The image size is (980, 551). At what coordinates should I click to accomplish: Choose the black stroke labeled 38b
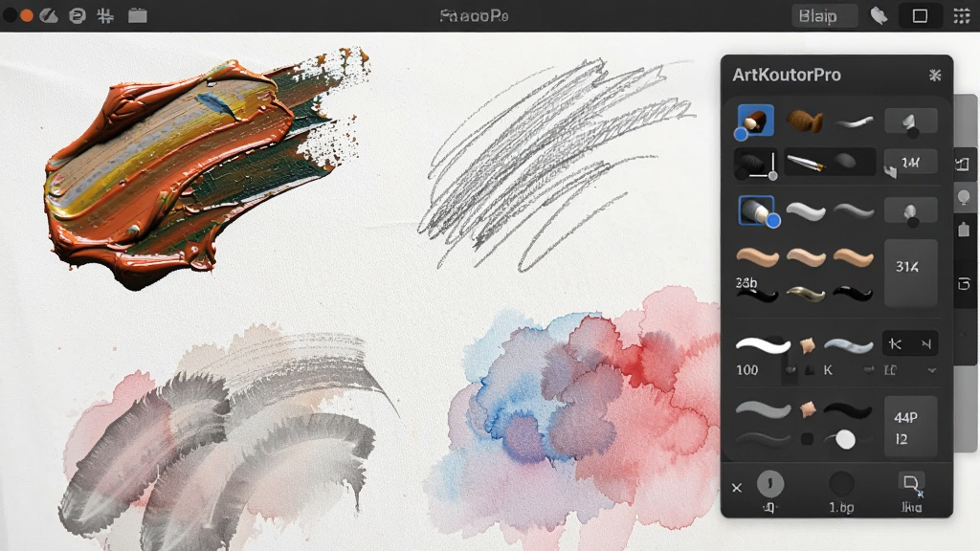point(758,294)
